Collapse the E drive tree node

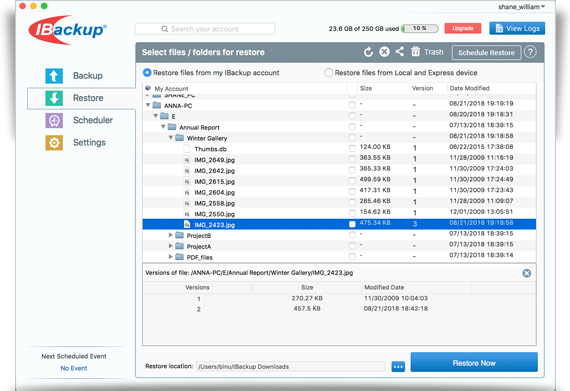click(156, 116)
